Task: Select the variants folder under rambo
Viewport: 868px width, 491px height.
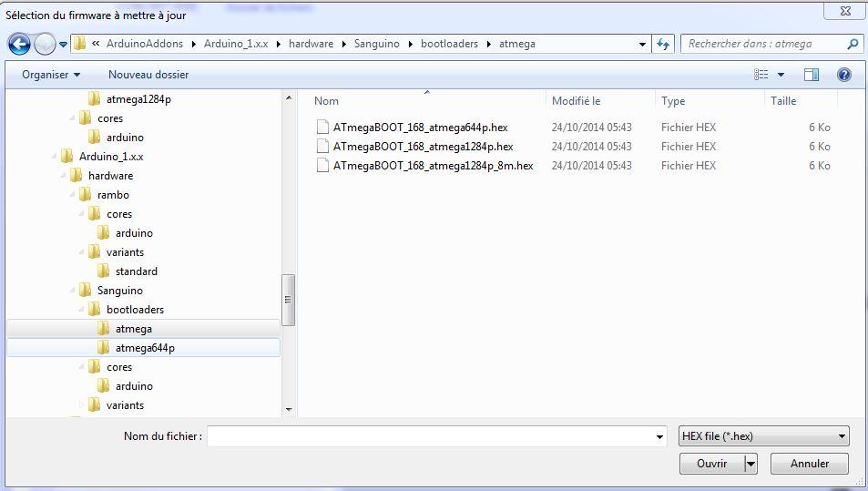Action: click(125, 252)
